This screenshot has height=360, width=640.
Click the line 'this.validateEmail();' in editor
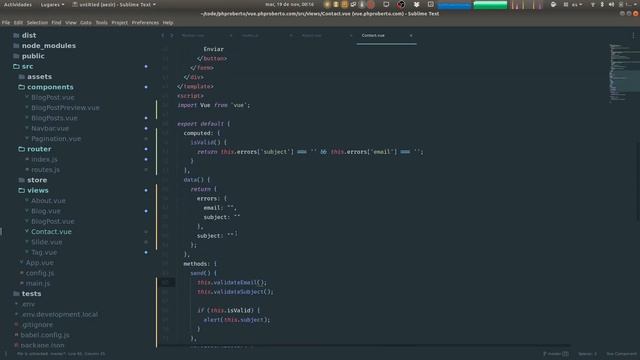231,282
